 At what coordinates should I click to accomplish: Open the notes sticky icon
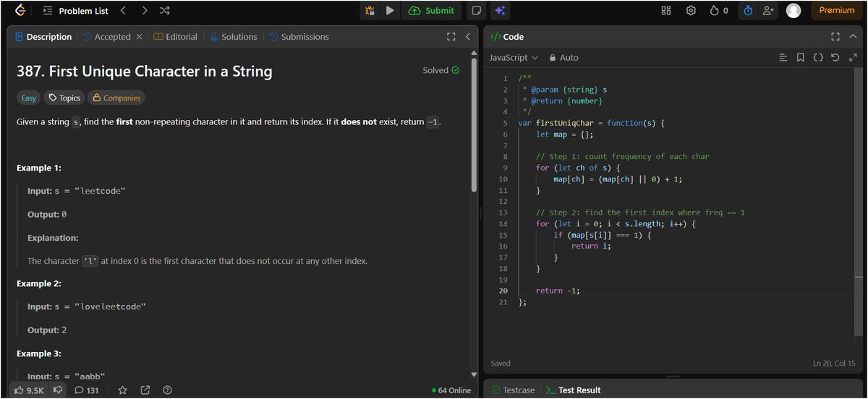coord(476,11)
